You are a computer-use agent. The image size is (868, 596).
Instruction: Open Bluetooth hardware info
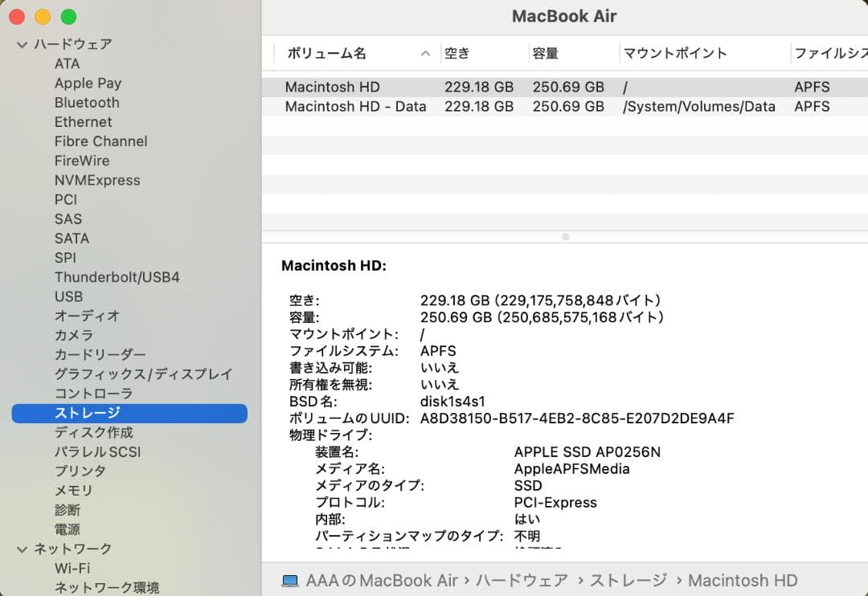point(87,102)
